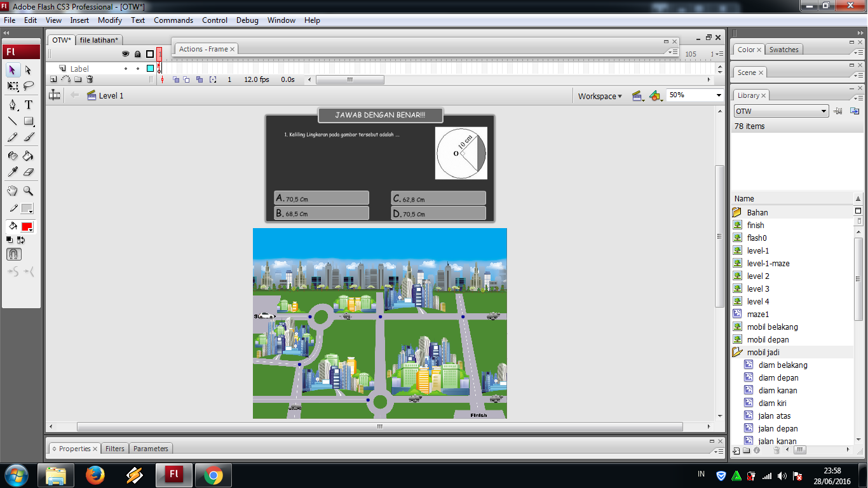Toggle show/hide all layers eye
Viewport: 868px width, 488px height.
[126, 54]
